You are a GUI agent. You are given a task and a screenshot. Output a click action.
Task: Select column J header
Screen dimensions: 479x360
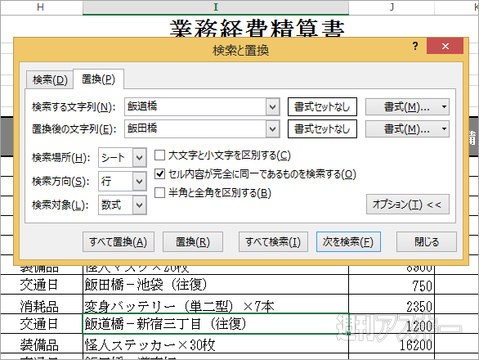[392, 7]
